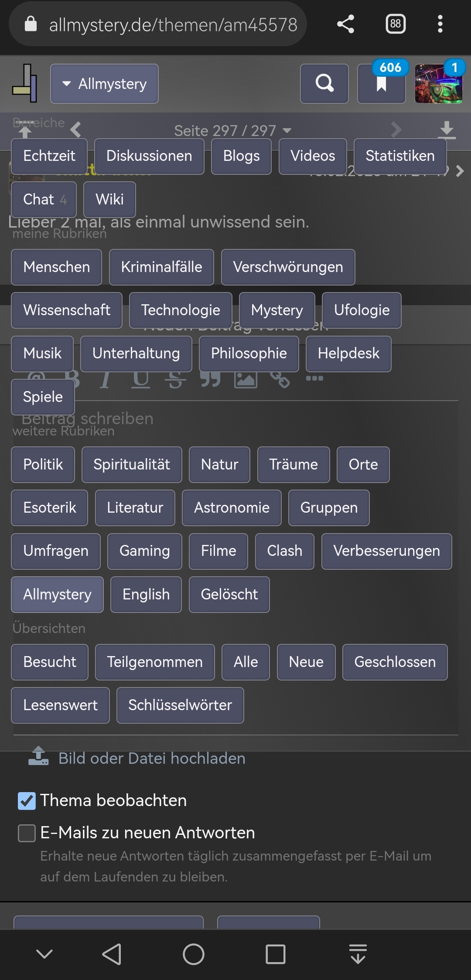Open the user profile avatar thumbnail

438,83
